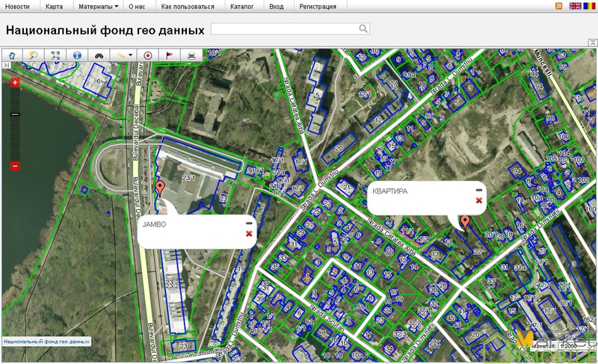Screen dimensions: 598x364
Task: Click the zoom to full extent icon
Action: tap(55, 55)
